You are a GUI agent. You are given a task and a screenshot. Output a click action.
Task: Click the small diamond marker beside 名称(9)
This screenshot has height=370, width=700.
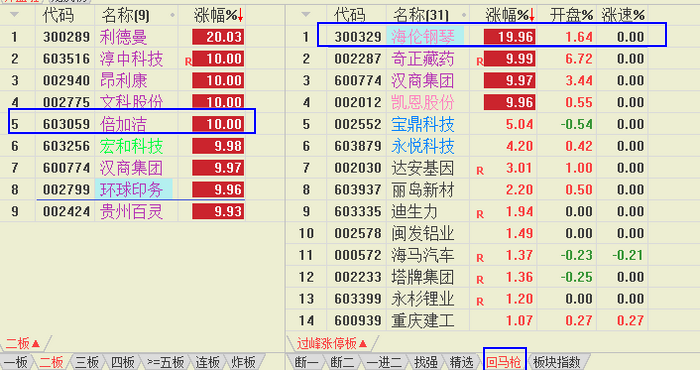pyautogui.click(x=172, y=15)
